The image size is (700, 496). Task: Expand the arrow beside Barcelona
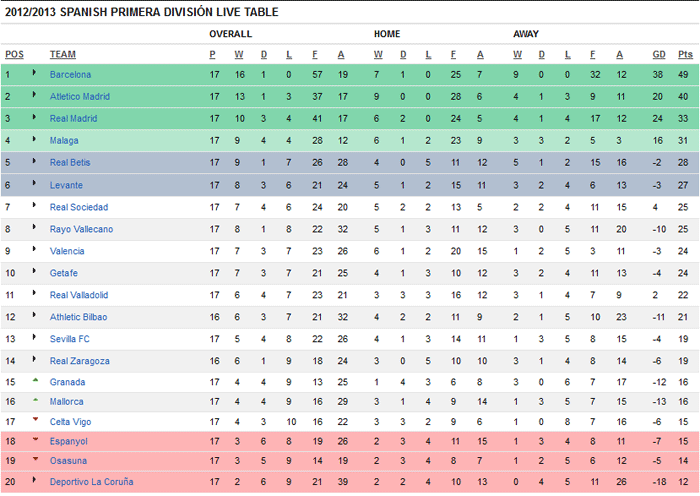[34, 72]
